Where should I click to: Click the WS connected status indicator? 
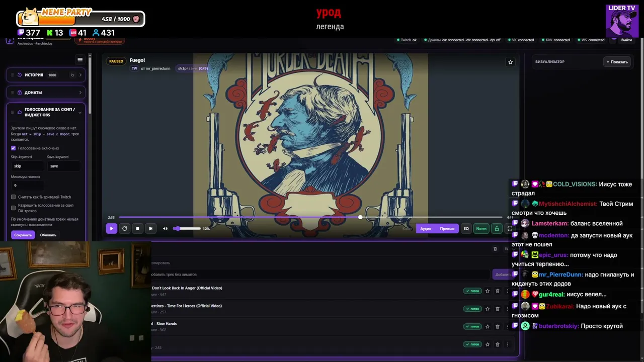(591, 40)
